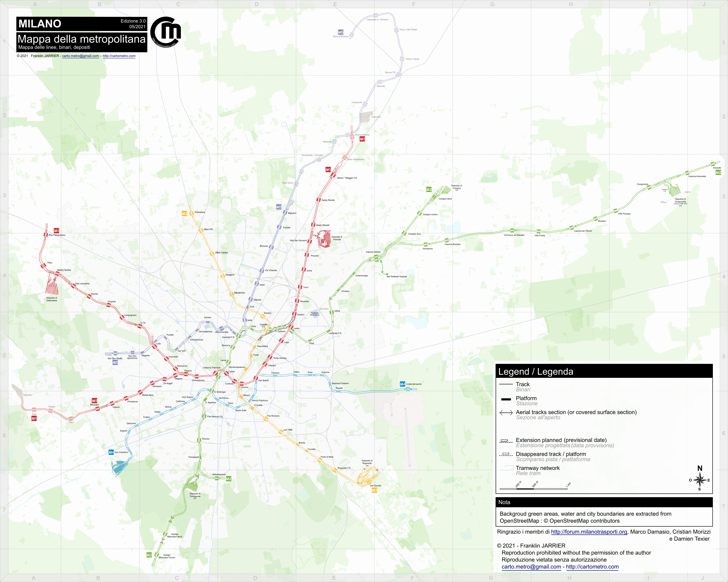Click the M1 badge at Rho Fieramilano
Screen dimensions: 728x582
[x=56, y=231]
